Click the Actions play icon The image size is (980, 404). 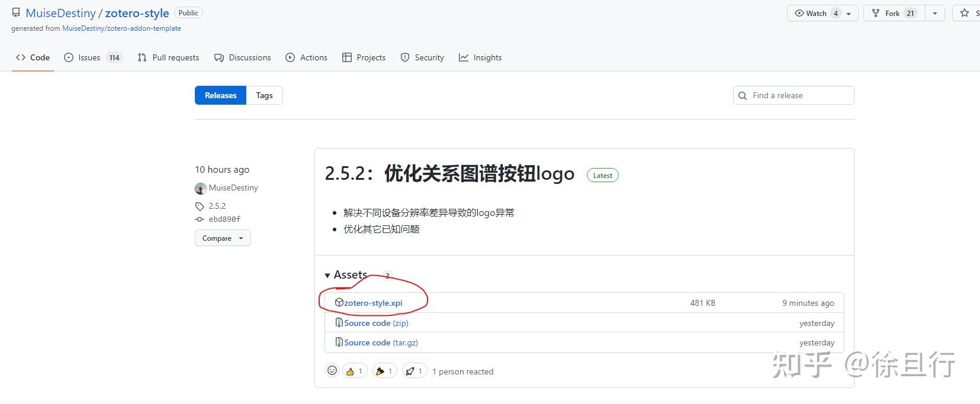click(290, 57)
